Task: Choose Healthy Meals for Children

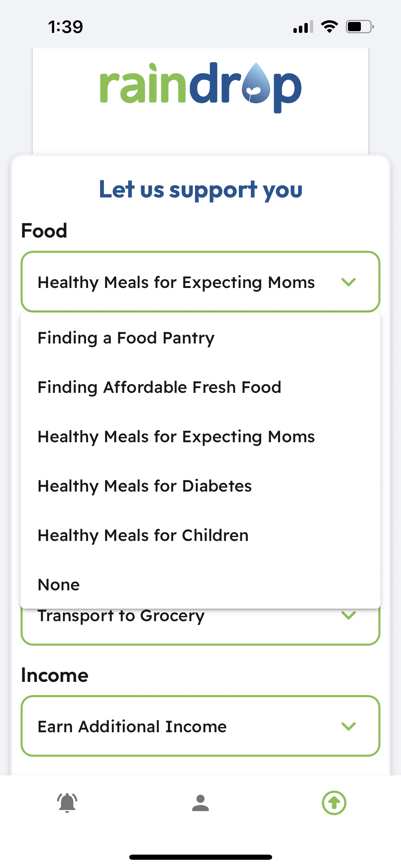Action: tap(200, 535)
